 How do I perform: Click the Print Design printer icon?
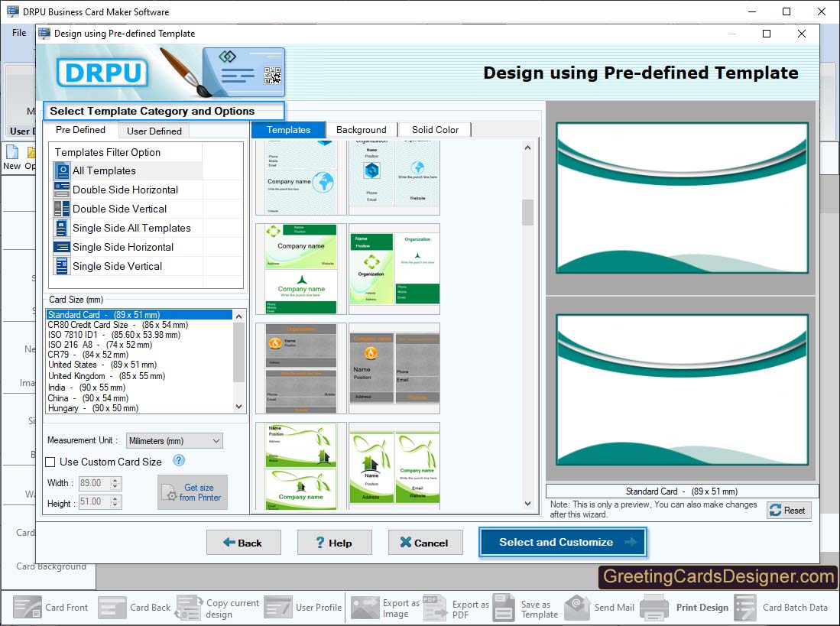click(654, 607)
